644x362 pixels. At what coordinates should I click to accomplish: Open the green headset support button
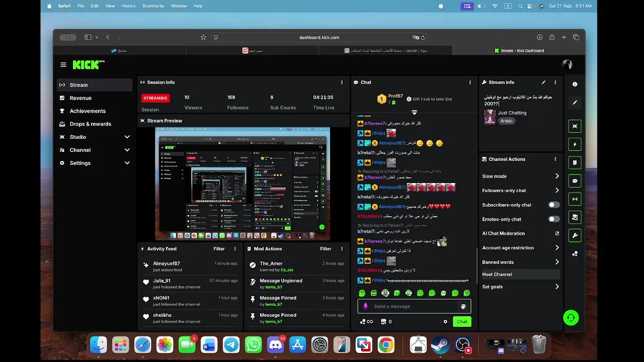click(x=571, y=318)
